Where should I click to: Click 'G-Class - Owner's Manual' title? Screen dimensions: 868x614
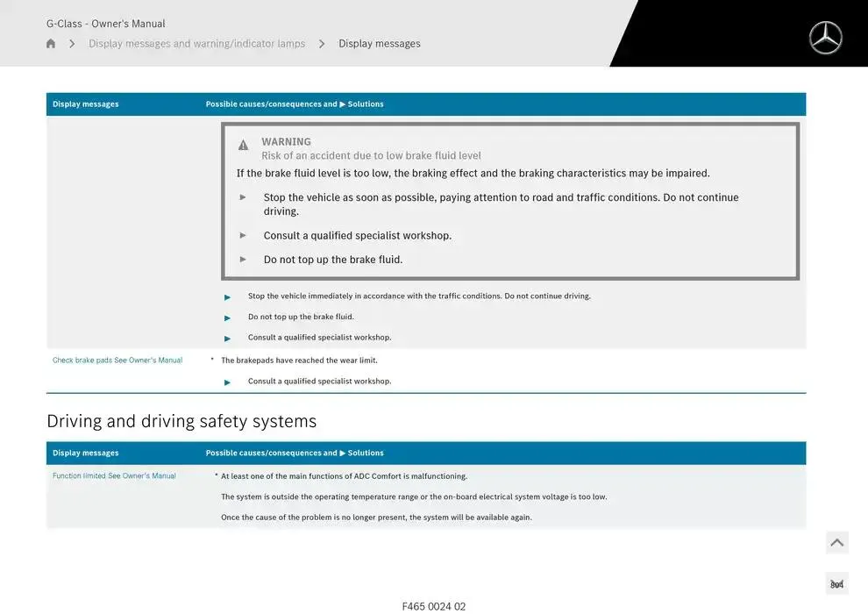105,24
